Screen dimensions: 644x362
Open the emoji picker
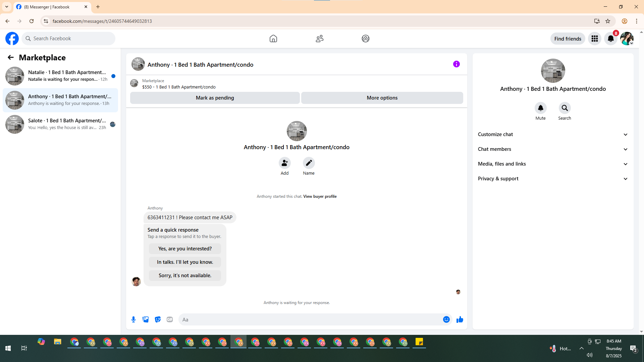(446, 319)
